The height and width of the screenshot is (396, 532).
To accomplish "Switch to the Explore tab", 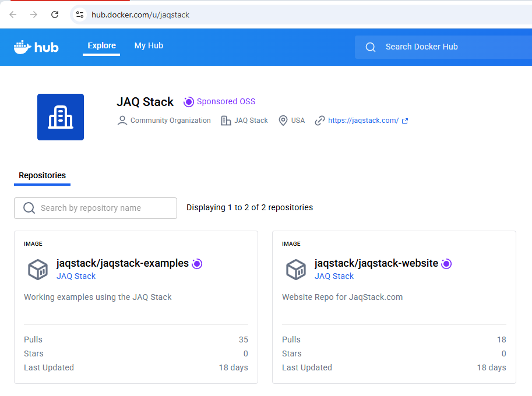I will tap(101, 45).
